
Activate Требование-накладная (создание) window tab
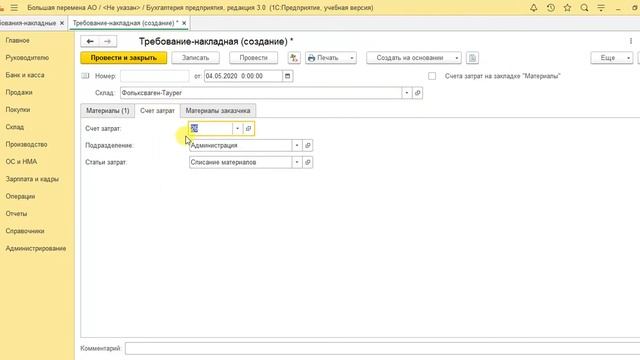(x=125, y=23)
